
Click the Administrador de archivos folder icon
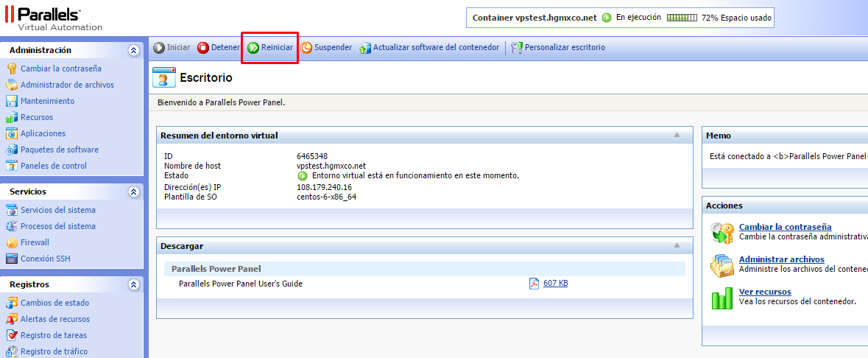[x=12, y=85]
